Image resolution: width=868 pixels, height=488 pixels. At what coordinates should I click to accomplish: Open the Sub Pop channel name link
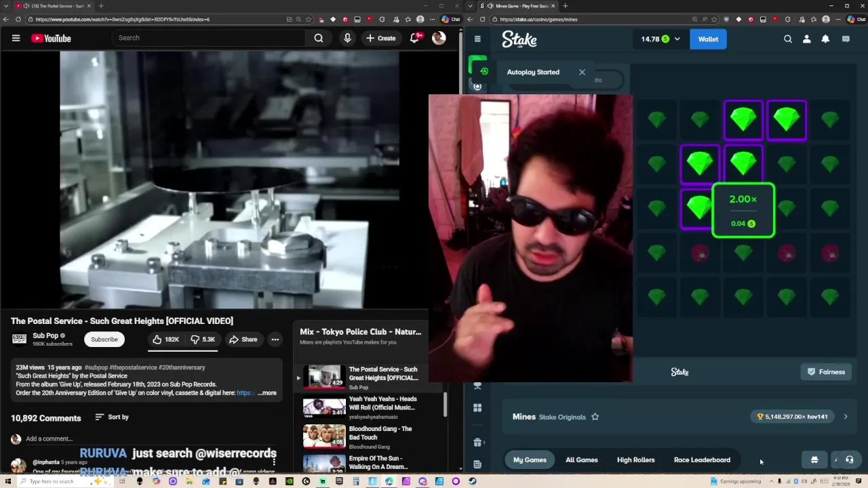pos(45,335)
